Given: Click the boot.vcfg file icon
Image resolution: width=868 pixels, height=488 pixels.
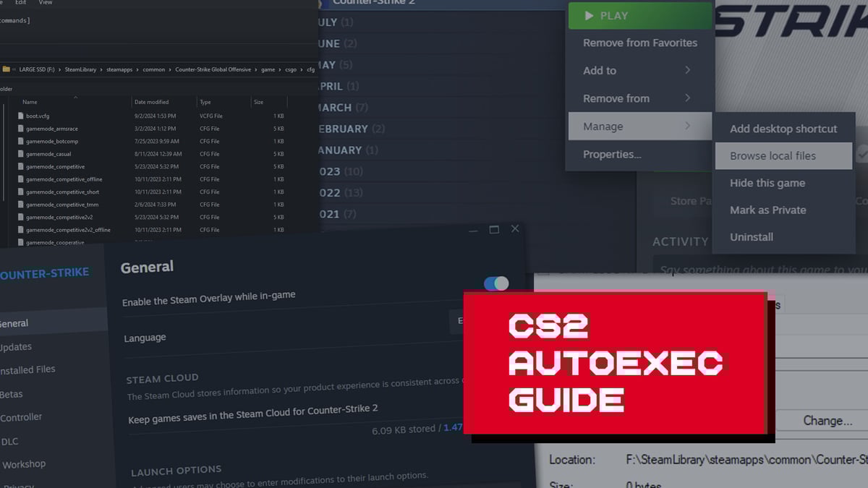Looking at the screenshot, I should coord(20,116).
